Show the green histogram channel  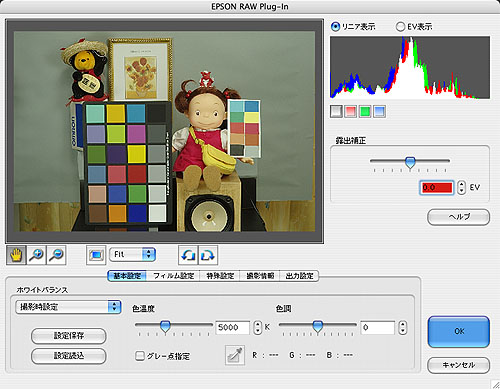point(365,111)
